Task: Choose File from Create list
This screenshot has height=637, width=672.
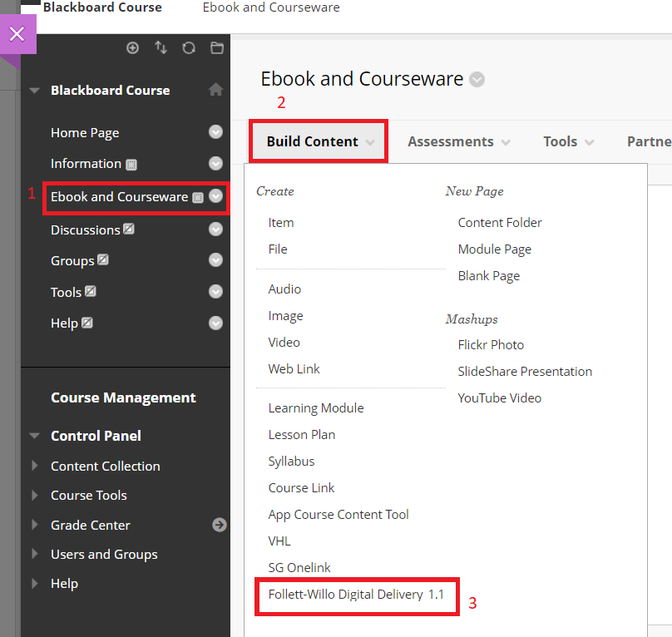Action: click(x=278, y=249)
